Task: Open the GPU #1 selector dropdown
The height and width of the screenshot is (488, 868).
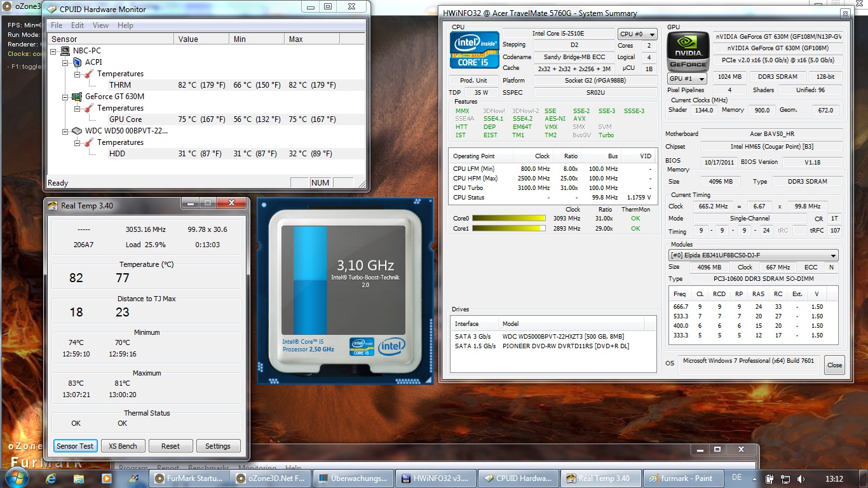Action: tap(687, 79)
